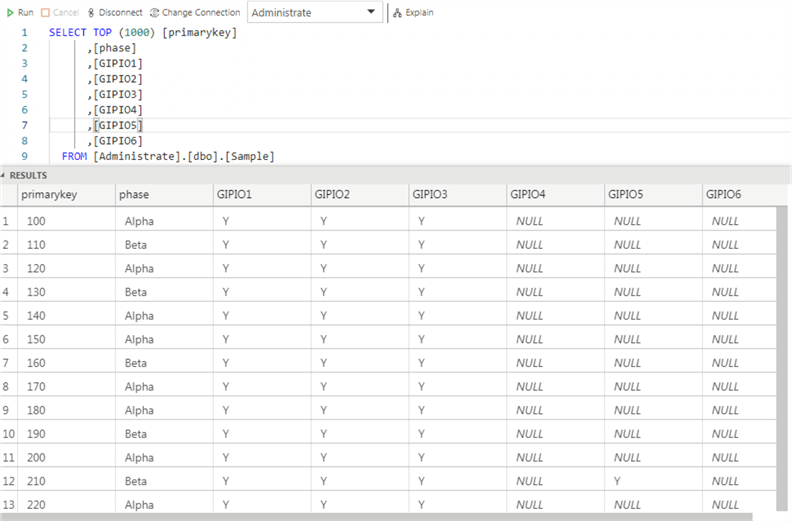The height and width of the screenshot is (521, 792).
Task: Select row number 12 header
Action: pyautogui.click(x=8, y=481)
